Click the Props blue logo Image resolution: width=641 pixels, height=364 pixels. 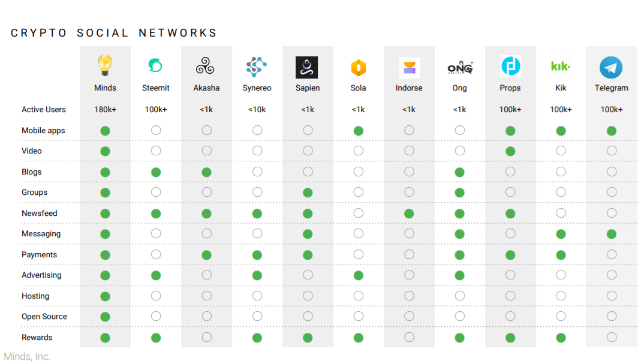pos(511,66)
